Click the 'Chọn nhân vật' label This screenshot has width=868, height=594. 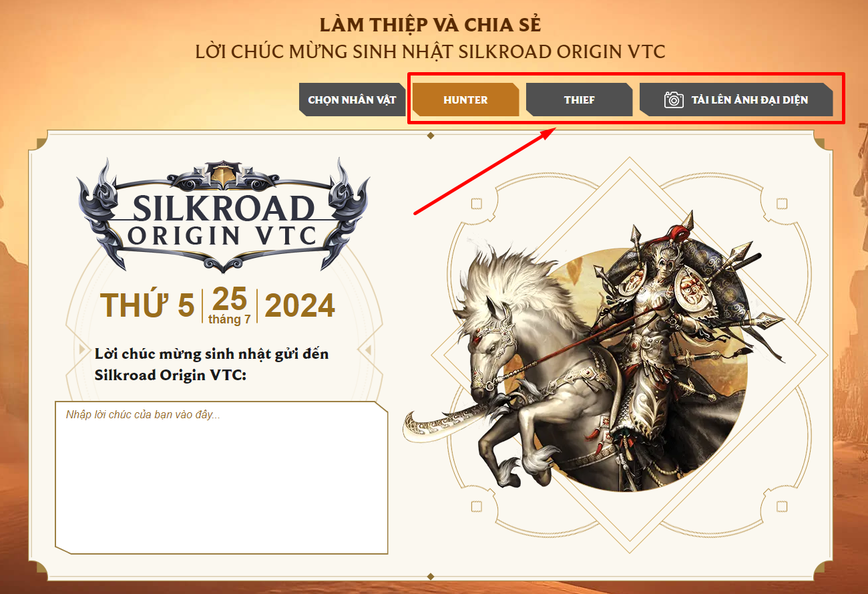(x=352, y=100)
